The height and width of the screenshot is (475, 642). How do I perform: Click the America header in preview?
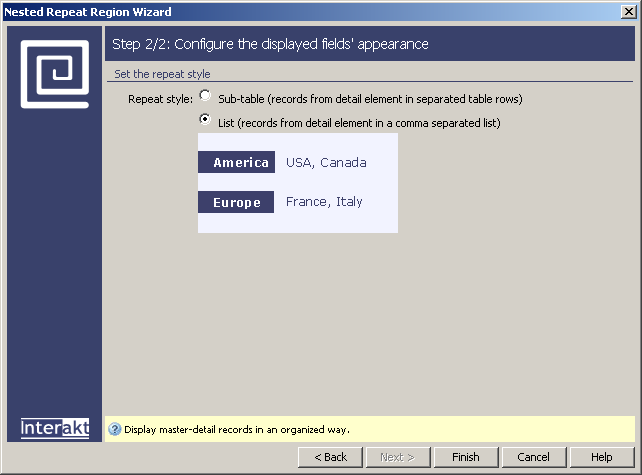(x=237, y=163)
